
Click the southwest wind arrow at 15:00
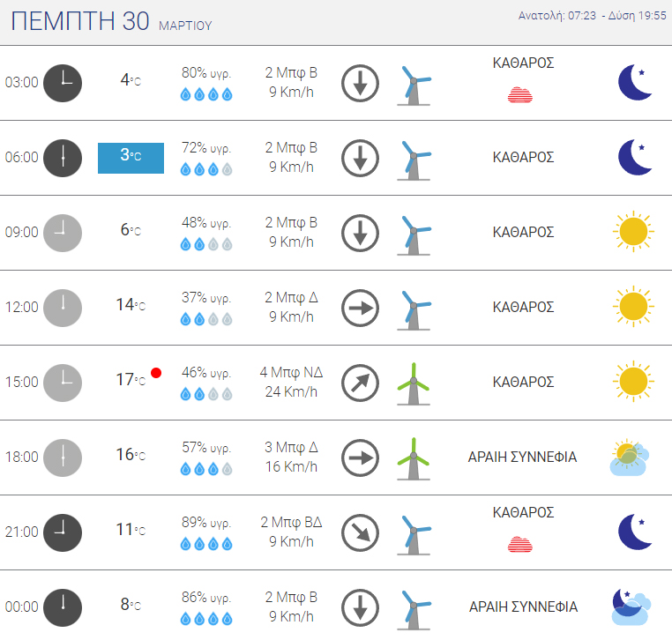coord(360,383)
